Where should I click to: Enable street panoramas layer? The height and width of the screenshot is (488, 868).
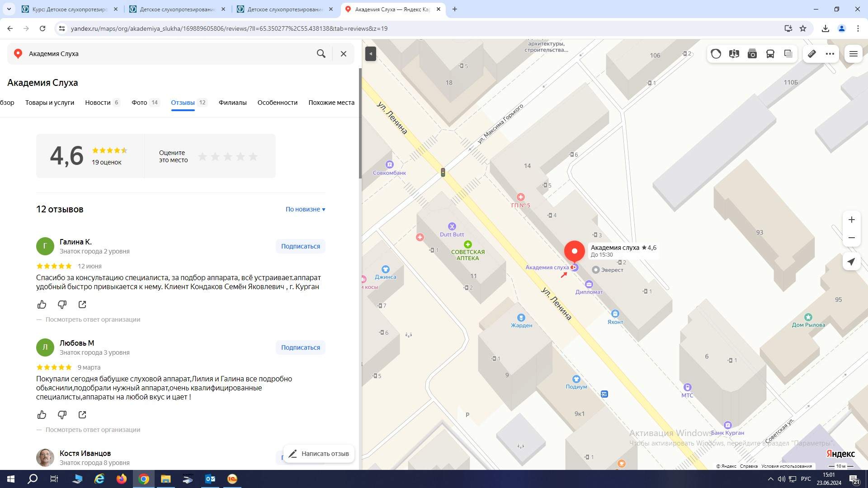734,54
